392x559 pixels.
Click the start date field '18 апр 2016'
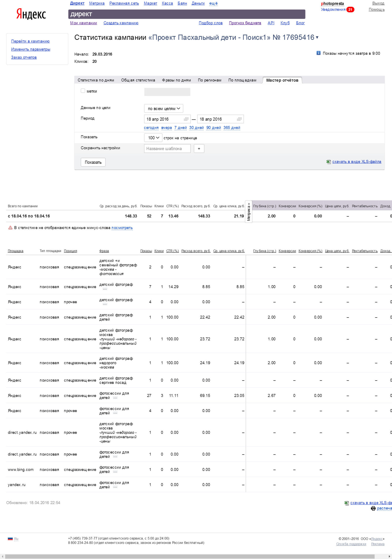pos(167,119)
